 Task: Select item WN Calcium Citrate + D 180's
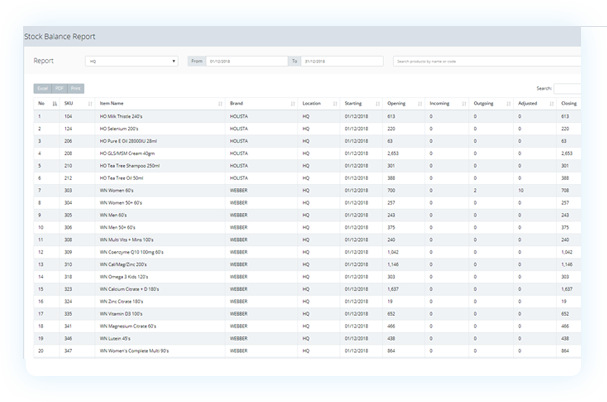(129, 289)
